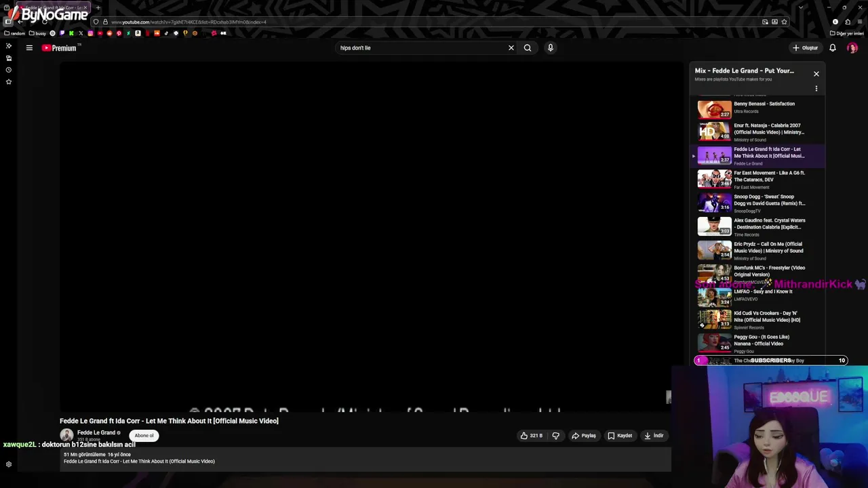Open the TikTok bookmark icon
868x488 pixels.
pyautogui.click(x=166, y=33)
